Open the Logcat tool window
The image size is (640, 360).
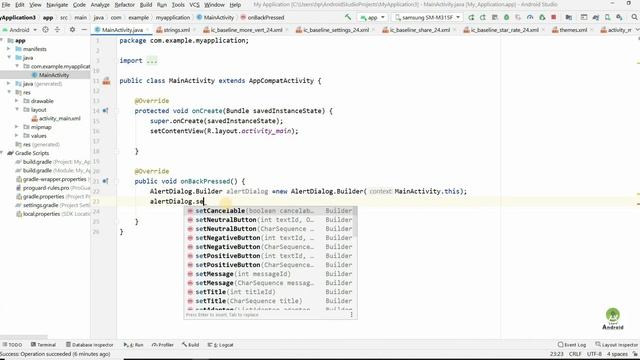coord(220,345)
